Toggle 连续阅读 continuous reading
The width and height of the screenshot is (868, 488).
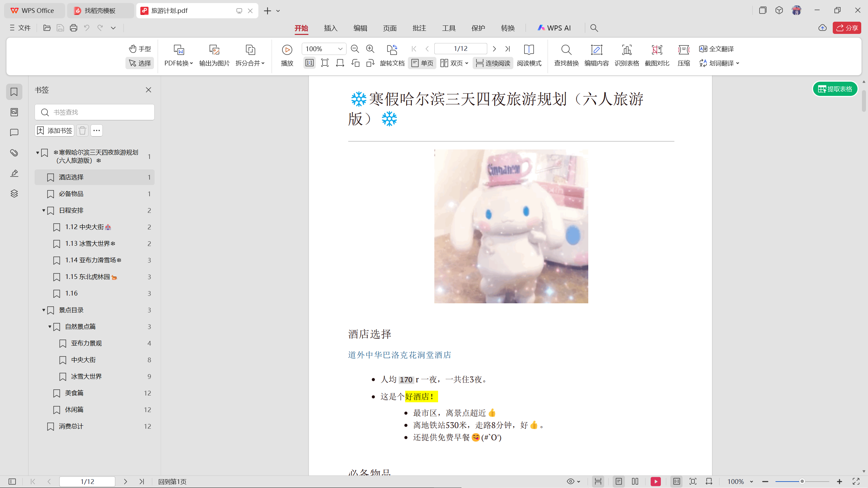tap(493, 63)
